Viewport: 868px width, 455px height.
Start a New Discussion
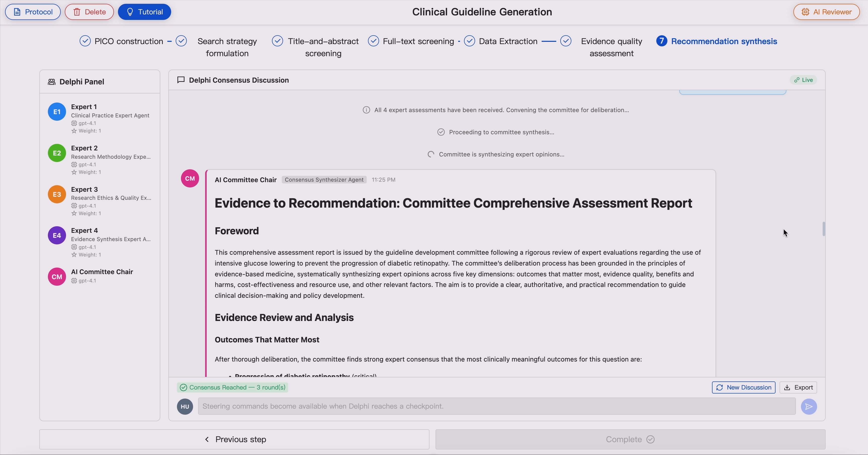(x=744, y=387)
